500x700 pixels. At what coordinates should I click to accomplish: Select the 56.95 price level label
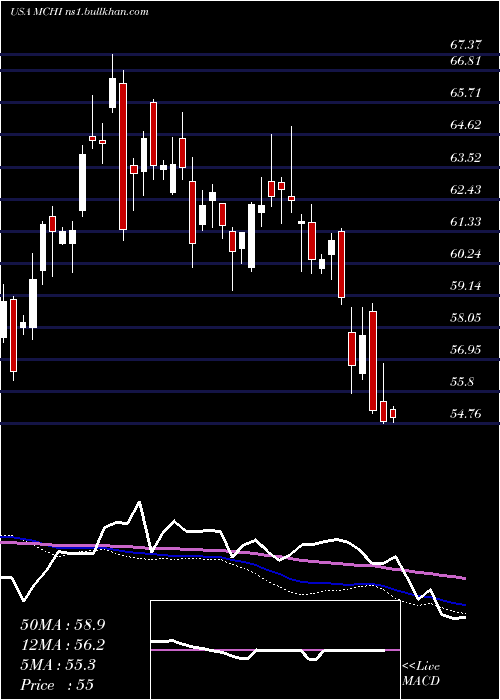(x=466, y=350)
